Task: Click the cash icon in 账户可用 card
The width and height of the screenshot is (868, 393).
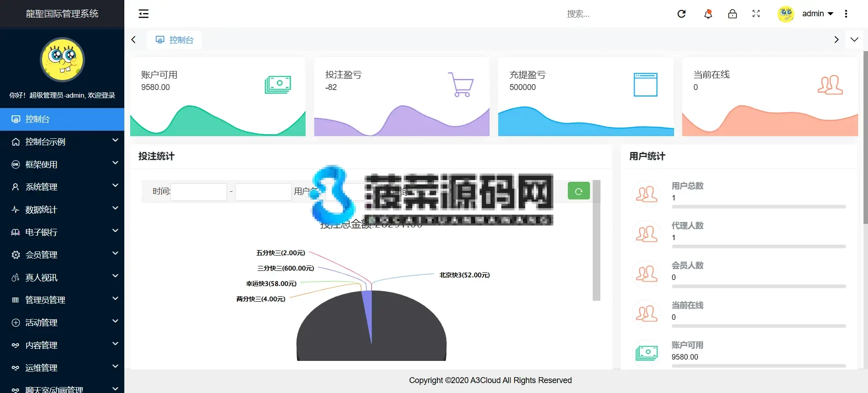Action: (x=278, y=84)
